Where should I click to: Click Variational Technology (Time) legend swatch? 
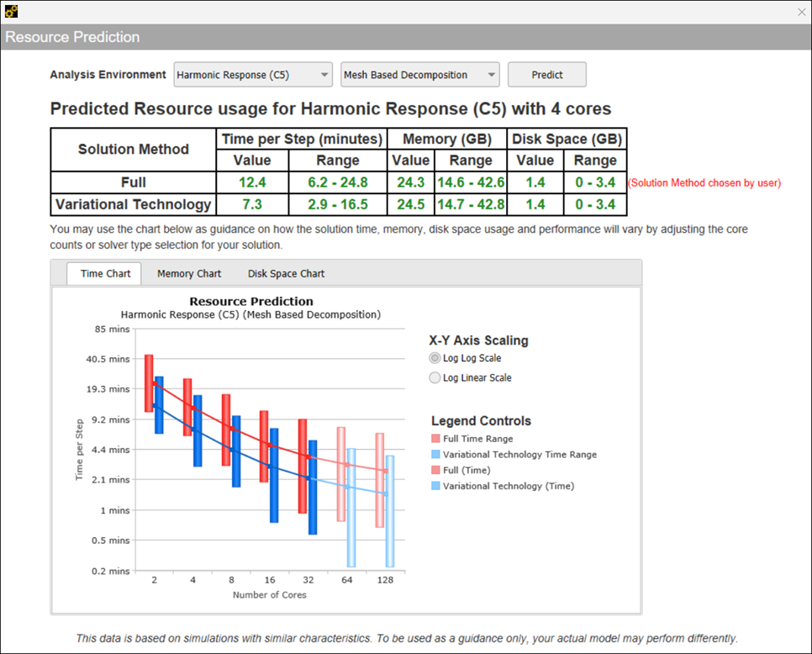435,486
